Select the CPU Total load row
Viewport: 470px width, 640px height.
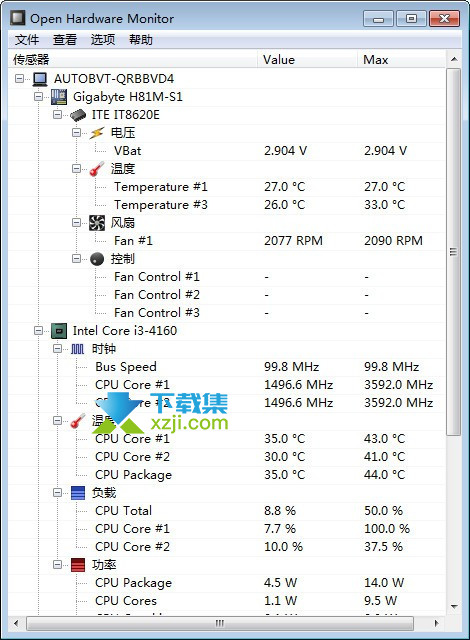coord(227,511)
